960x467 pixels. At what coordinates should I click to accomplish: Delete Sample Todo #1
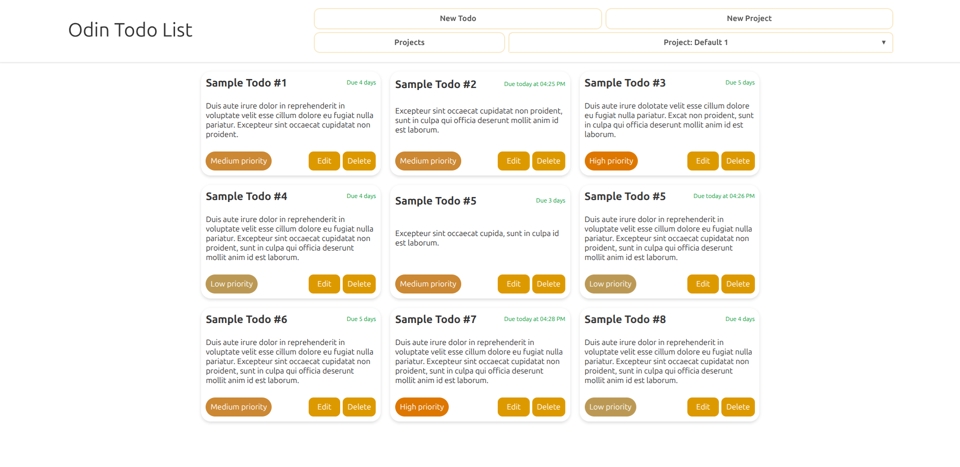click(x=359, y=161)
